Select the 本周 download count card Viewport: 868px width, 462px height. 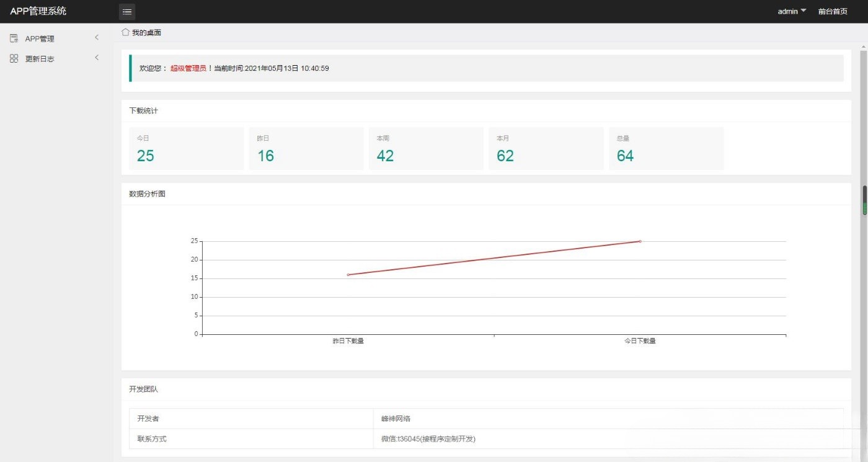(426, 149)
